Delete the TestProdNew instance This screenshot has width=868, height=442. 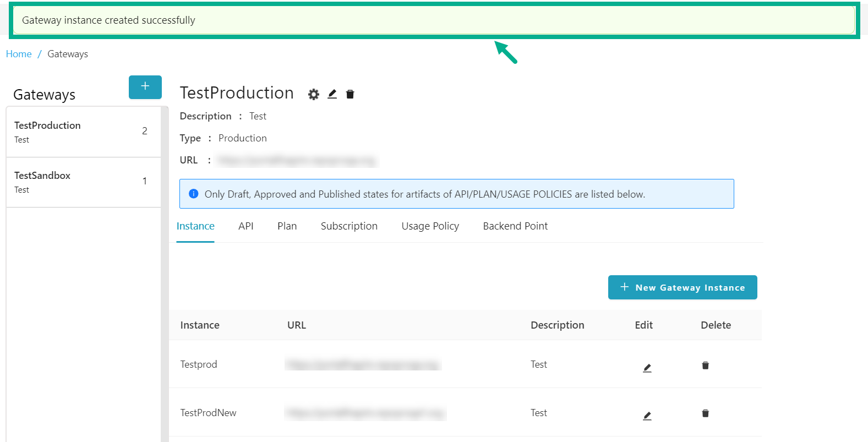(705, 413)
